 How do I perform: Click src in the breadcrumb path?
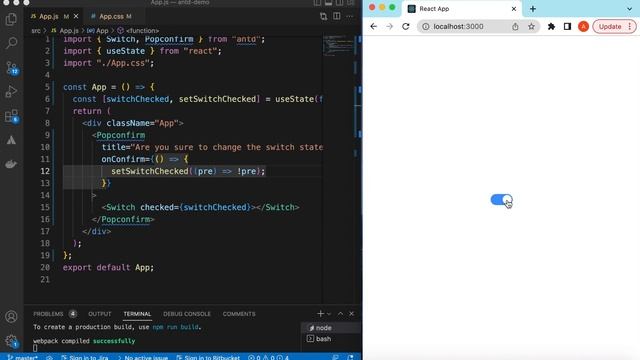tap(36, 31)
